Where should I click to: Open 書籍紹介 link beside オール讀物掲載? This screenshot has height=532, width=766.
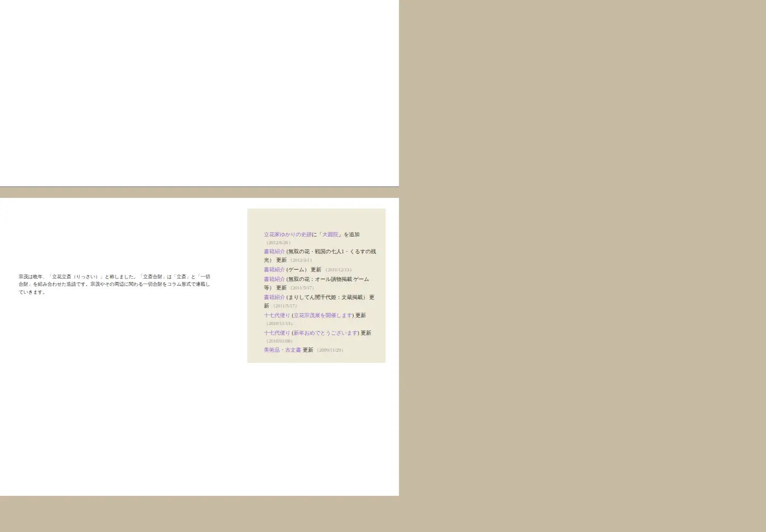pos(274,279)
